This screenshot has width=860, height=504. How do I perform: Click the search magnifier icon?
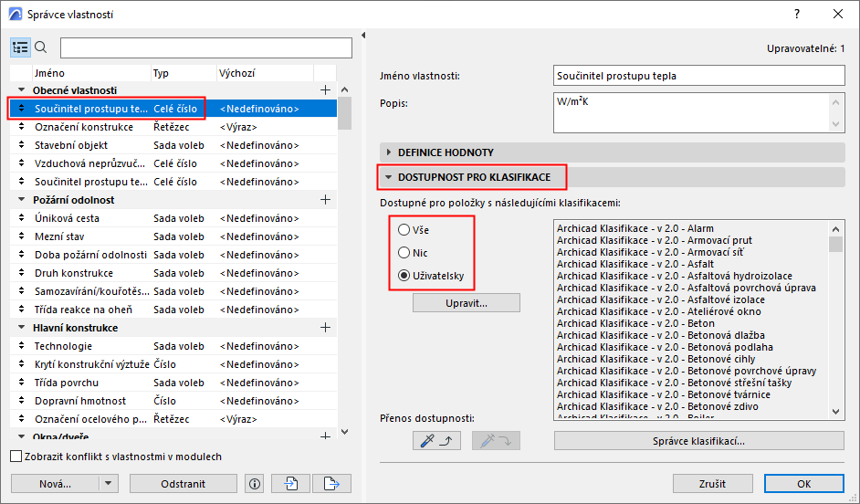(41, 47)
